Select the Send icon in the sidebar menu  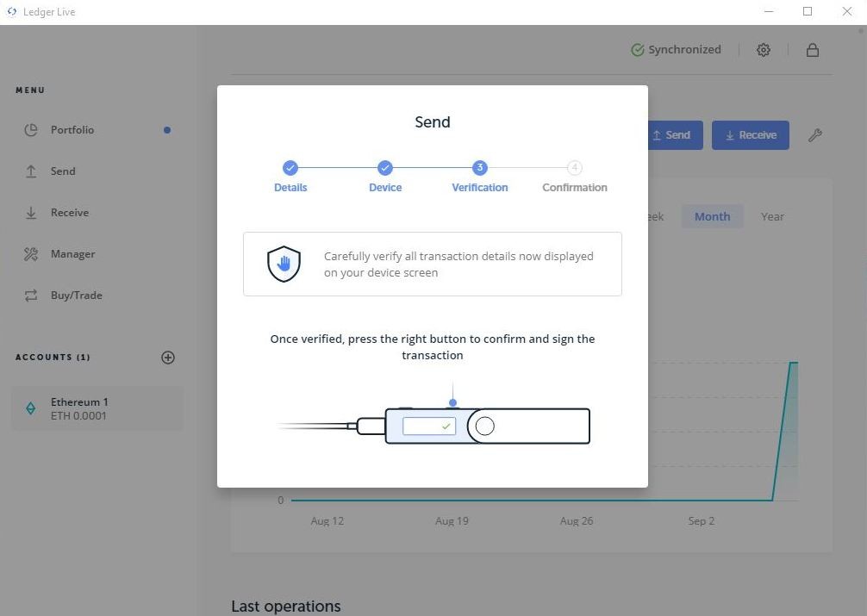click(32, 171)
